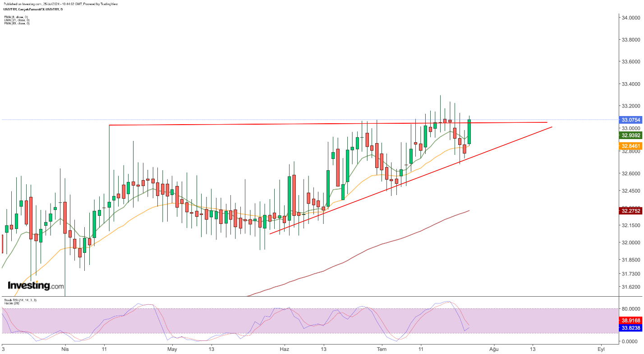
Task: Click the 33.8000 price axis label
Action: (631, 40)
